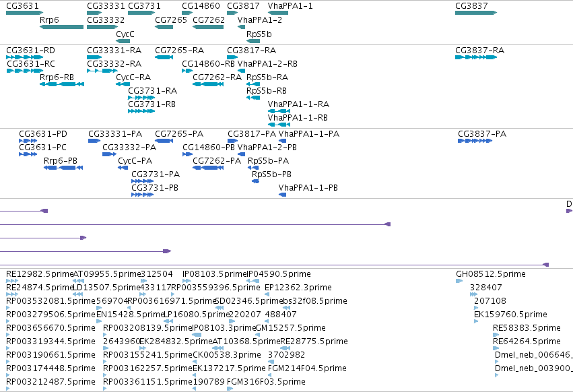Click protein CG33332-PA

tap(129, 147)
